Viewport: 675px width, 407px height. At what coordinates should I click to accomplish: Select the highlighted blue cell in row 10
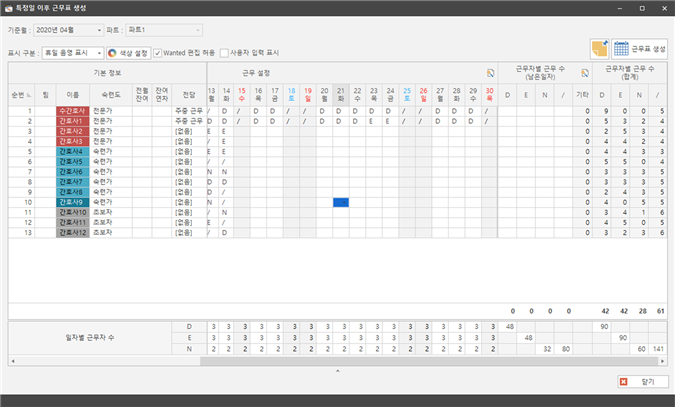[340, 202]
